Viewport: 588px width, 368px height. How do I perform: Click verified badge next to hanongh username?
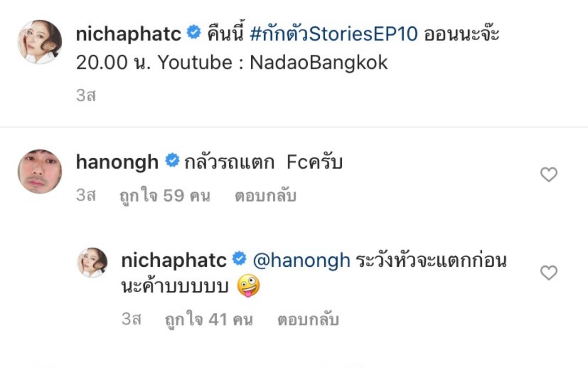click(x=172, y=161)
